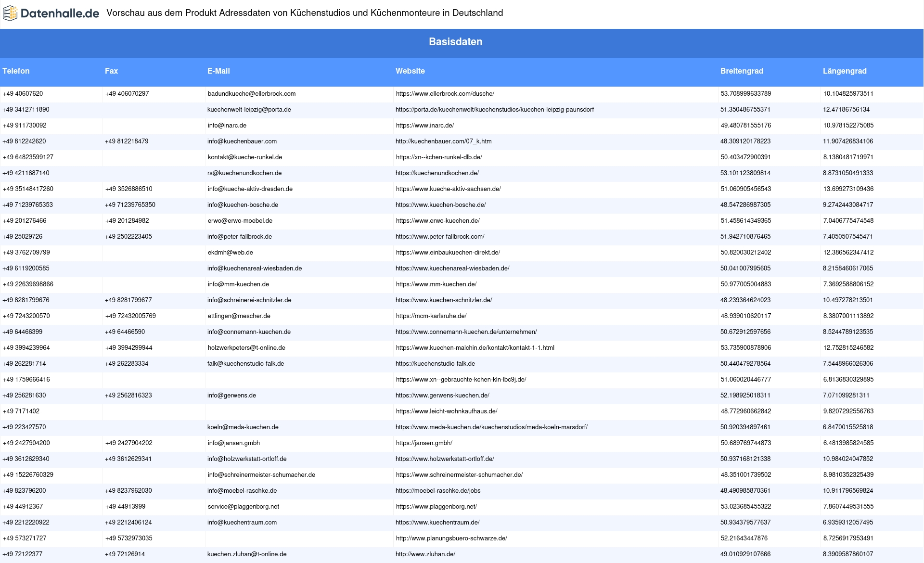
Task: Open https://jansen.gmbh/ website link
Action: tap(424, 443)
